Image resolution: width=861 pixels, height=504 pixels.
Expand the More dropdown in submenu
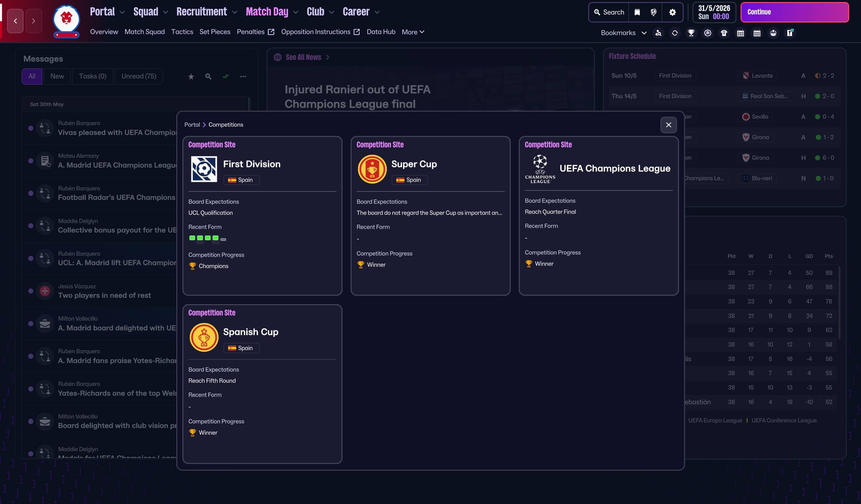(413, 32)
